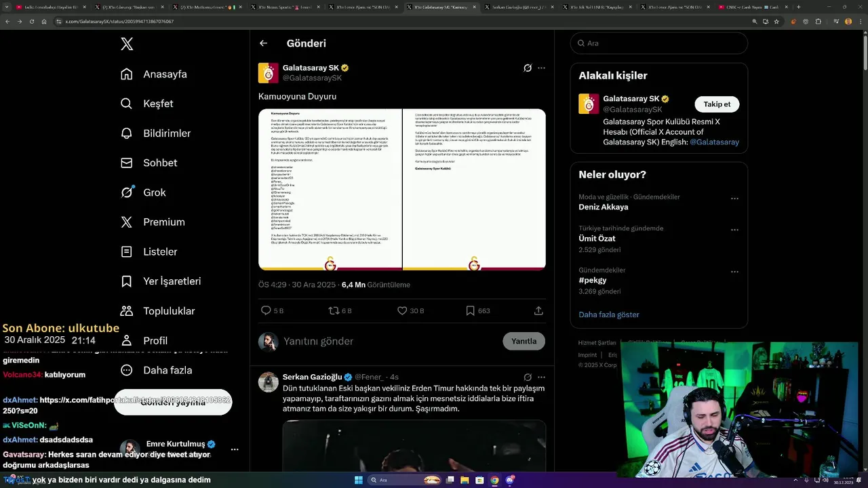
Task: Go to Anasayfa in the left navigation
Action: coord(153,74)
